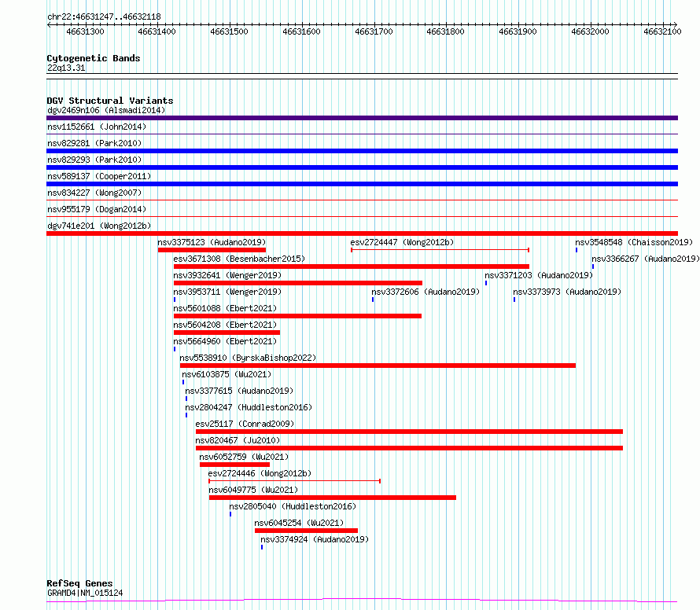Click the red bar under nsv3375123
This screenshot has height=610, width=700.
[x=212, y=250]
